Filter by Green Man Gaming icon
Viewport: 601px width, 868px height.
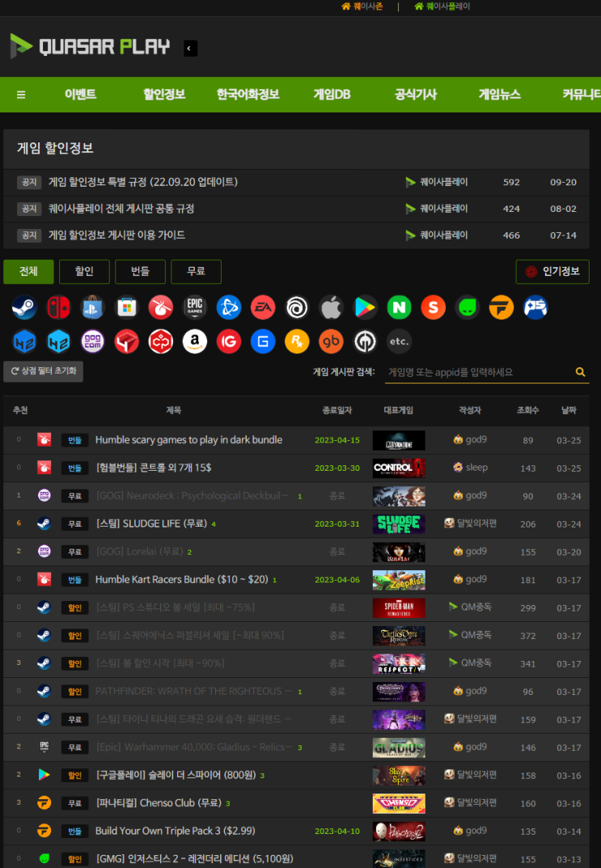pos(467,307)
